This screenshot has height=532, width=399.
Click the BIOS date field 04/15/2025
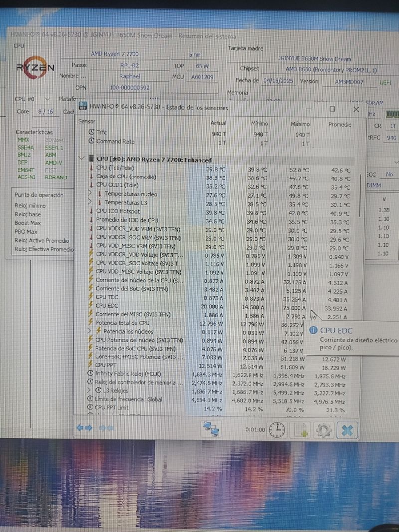point(278,81)
